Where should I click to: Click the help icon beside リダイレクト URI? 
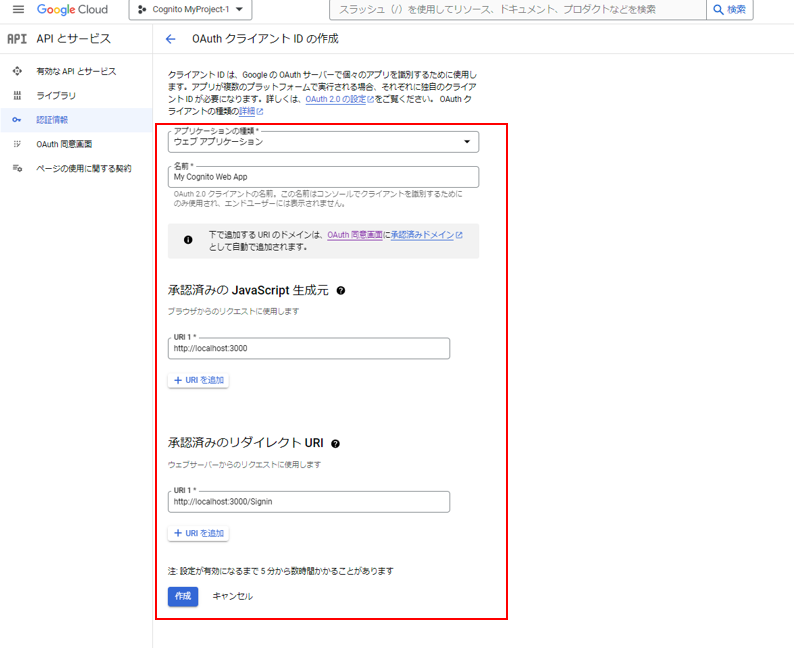point(335,444)
